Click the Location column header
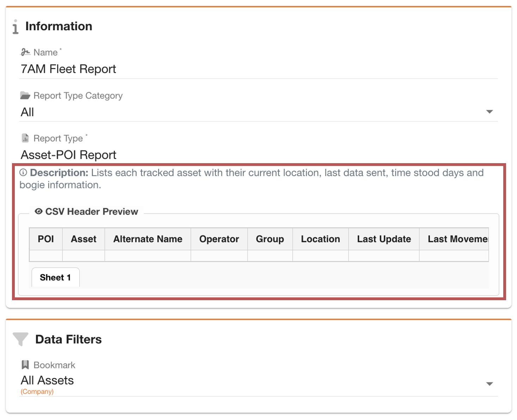 tap(320, 239)
